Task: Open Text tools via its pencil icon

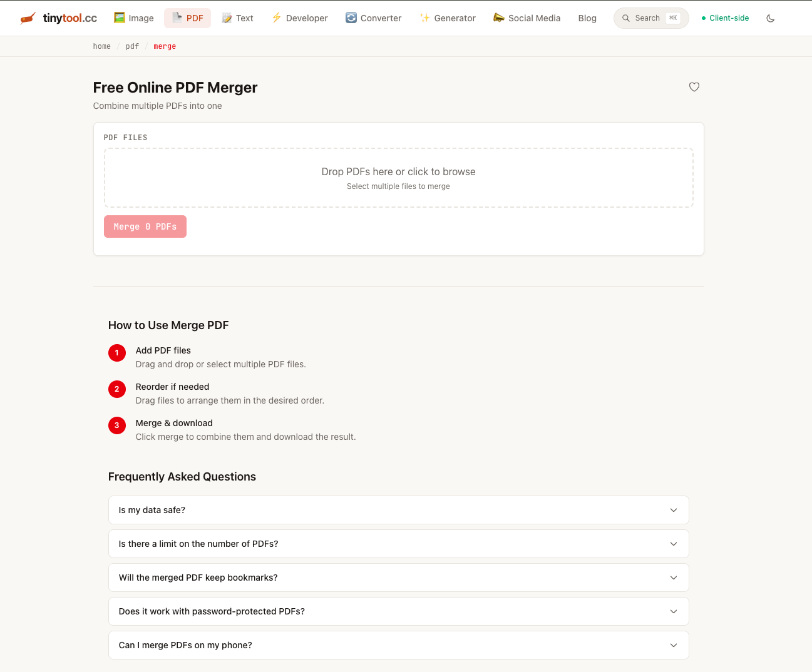Action: tap(227, 18)
